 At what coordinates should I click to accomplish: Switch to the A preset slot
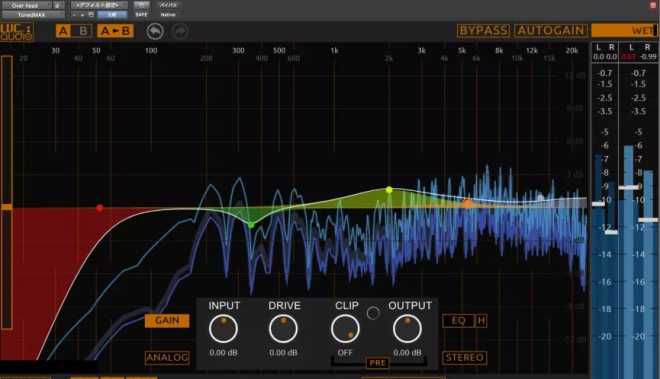click(64, 31)
